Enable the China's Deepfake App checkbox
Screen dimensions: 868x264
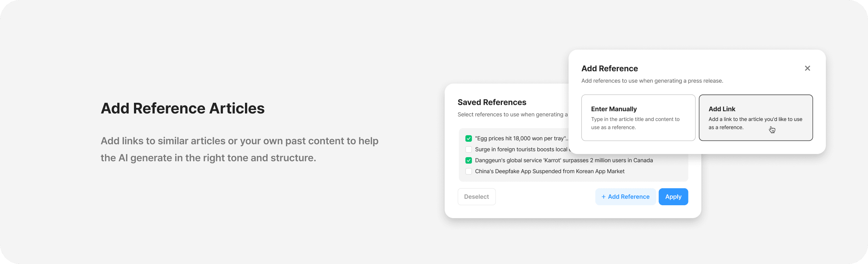coord(468,171)
